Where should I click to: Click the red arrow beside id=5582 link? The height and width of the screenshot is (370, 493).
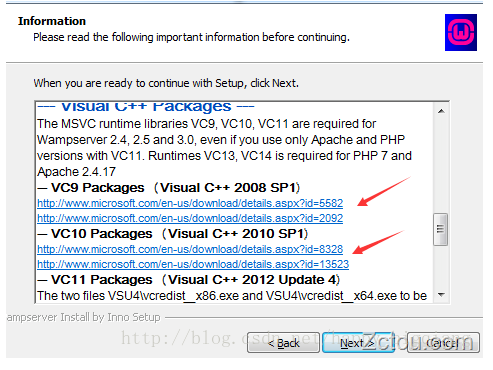[384, 192]
